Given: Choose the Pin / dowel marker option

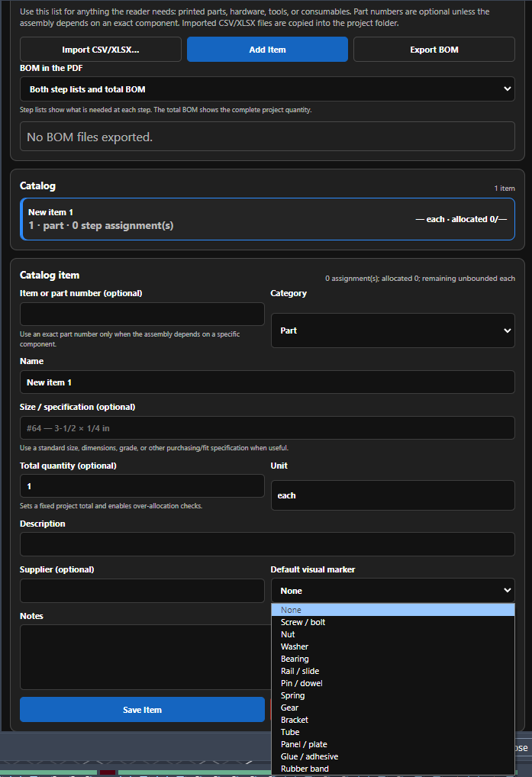Looking at the screenshot, I should tap(393, 683).
